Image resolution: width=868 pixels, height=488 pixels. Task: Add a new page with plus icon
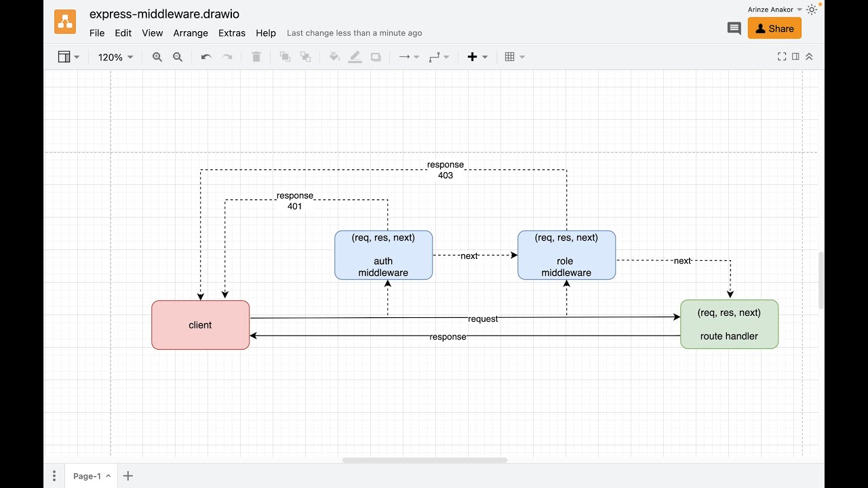[127, 476]
